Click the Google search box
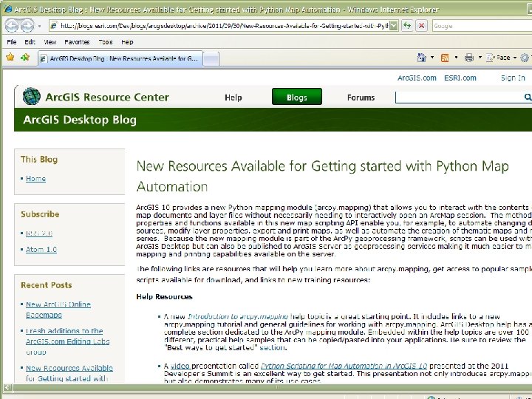 click(x=482, y=26)
